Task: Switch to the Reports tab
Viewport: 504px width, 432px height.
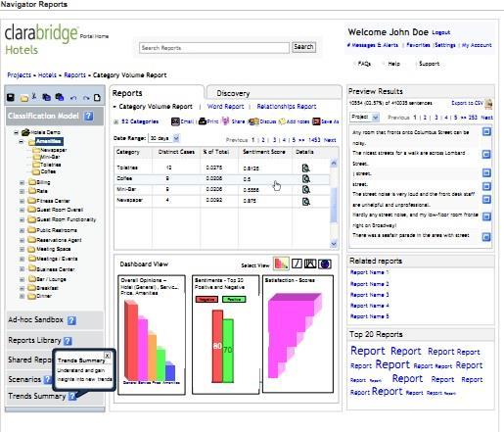Action: click(x=127, y=93)
